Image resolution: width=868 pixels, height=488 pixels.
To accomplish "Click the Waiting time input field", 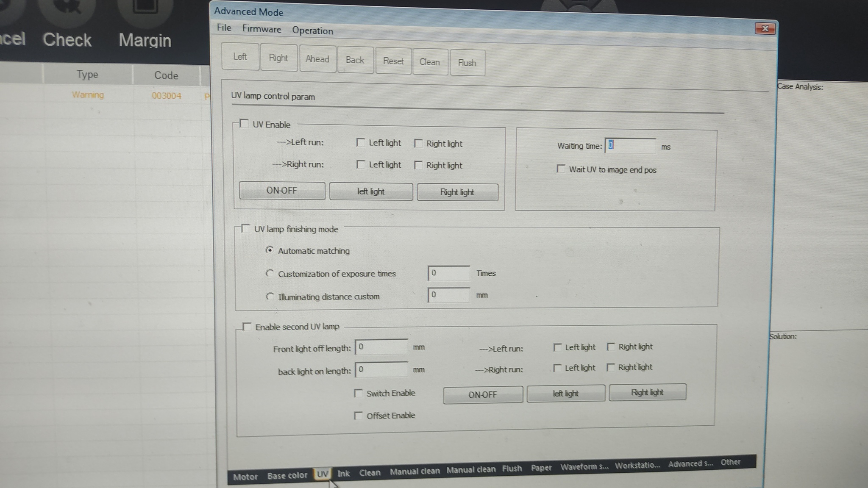I will coord(630,145).
